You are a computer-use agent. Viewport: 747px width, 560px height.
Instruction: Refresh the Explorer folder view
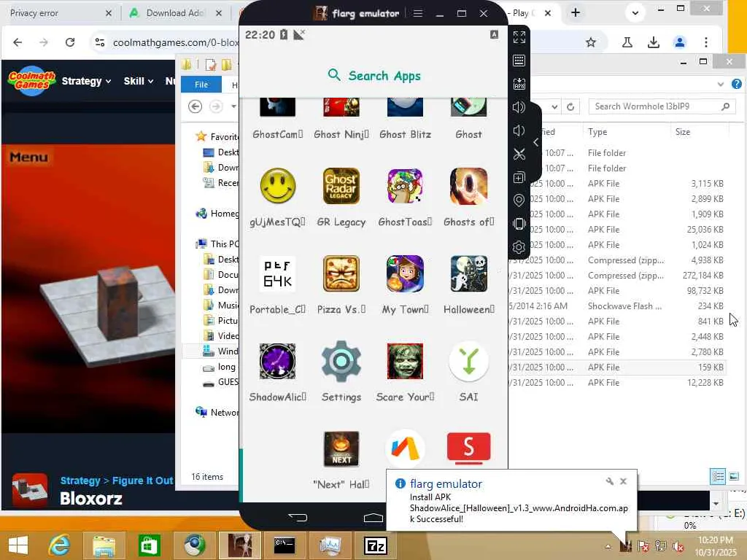coord(570,106)
